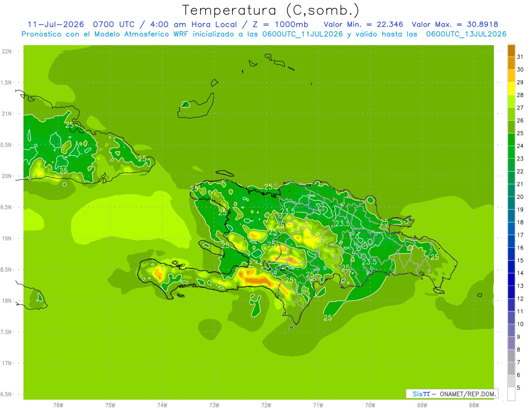
Task: Click the '18N' latitude axis label
Action: click(7, 301)
